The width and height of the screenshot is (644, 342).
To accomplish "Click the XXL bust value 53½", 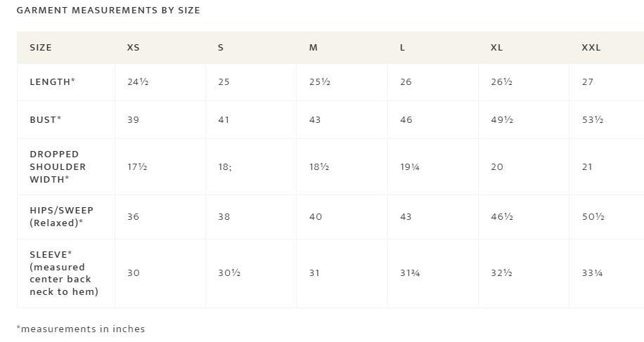I will point(593,120).
